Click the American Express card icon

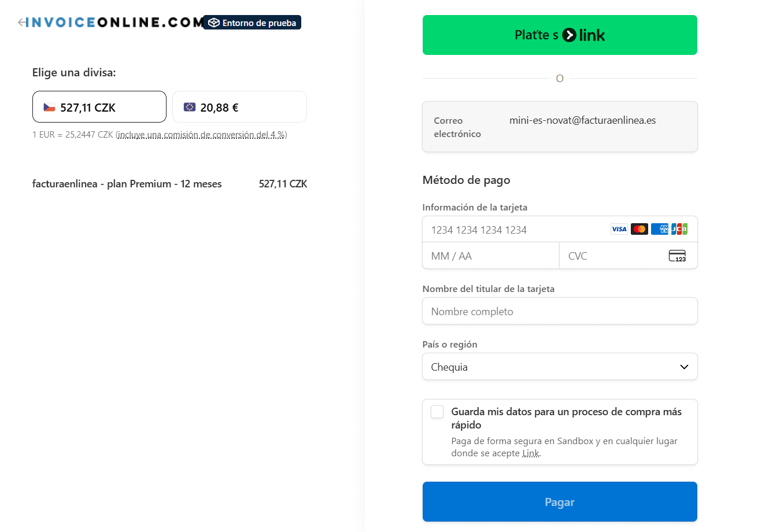coord(659,229)
